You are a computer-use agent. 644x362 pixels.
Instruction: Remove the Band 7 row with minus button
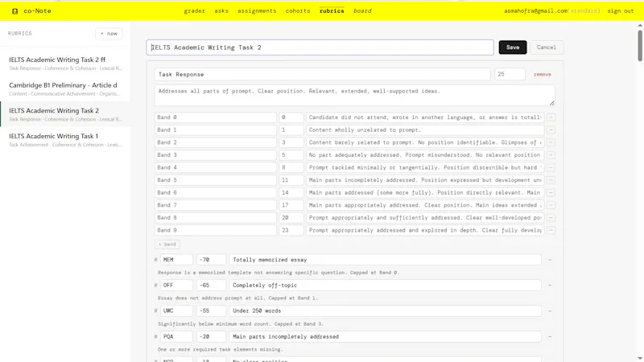tap(551, 205)
